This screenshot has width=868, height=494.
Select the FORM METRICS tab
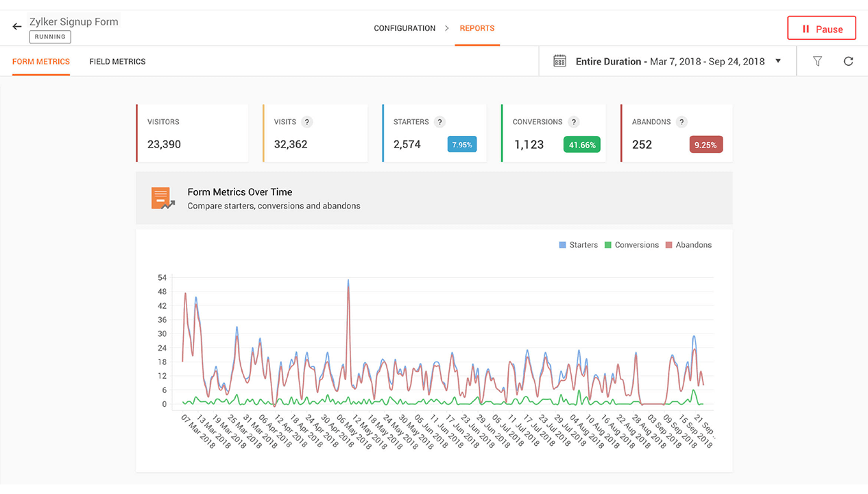click(x=41, y=62)
